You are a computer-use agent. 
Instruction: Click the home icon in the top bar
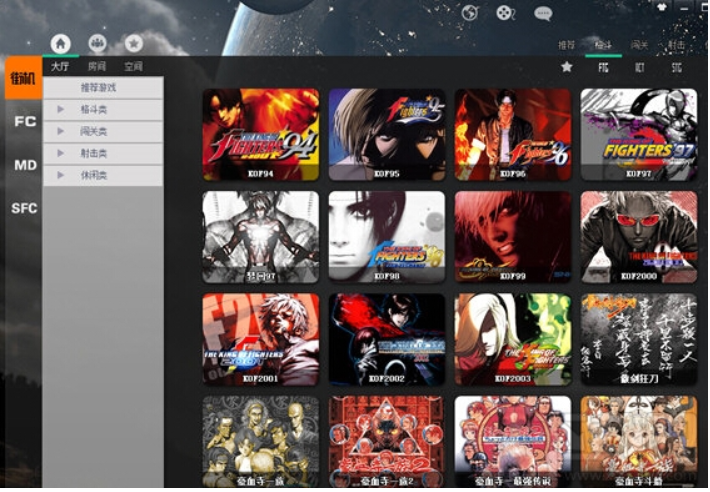tap(61, 43)
